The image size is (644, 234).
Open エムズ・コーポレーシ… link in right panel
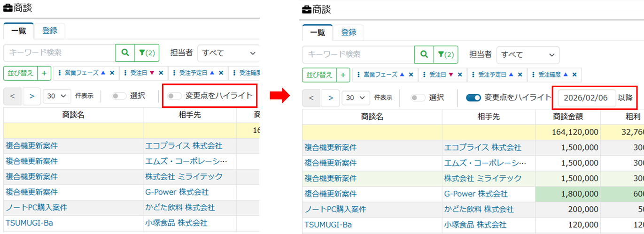[x=485, y=163]
